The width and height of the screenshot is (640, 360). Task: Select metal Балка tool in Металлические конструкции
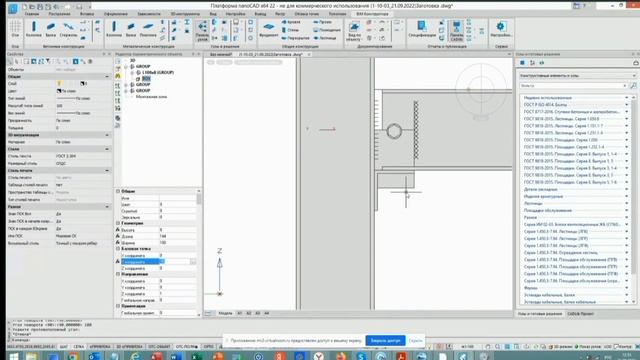click(x=131, y=29)
